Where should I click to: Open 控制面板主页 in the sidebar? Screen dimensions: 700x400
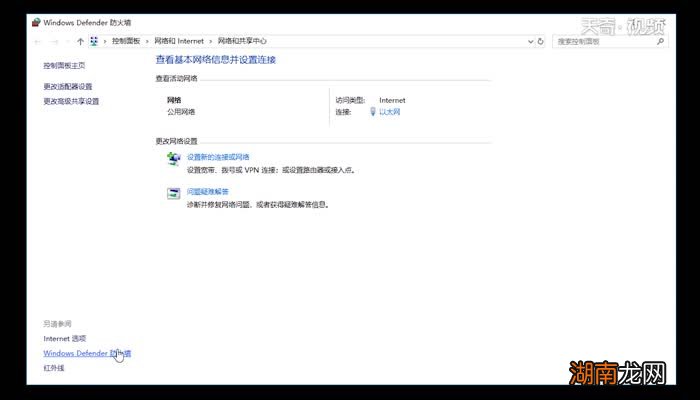[64, 66]
